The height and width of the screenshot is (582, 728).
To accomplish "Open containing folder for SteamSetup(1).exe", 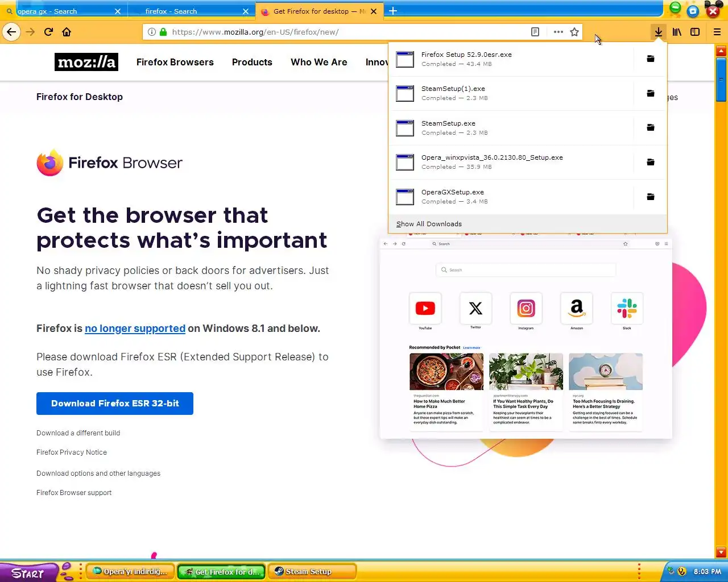I will [x=651, y=93].
